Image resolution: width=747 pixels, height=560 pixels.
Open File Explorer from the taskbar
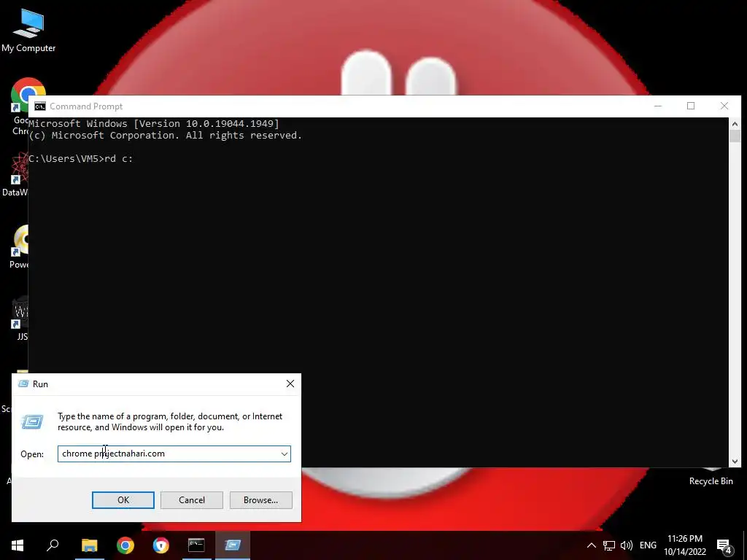click(89, 545)
